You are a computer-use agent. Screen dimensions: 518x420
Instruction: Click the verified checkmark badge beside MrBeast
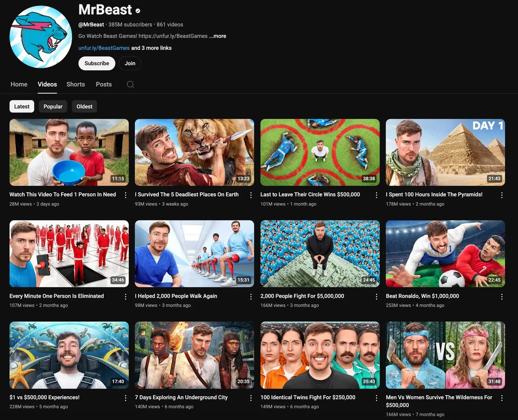(138, 11)
